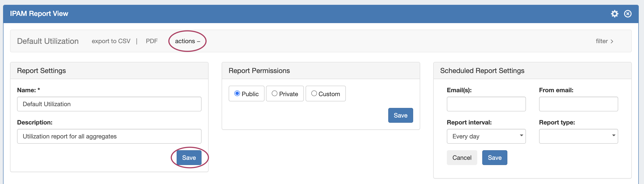
Task: Save the Report Permissions
Action: coord(400,115)
